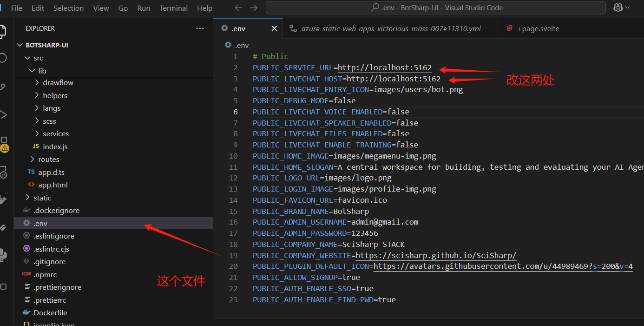
Task: Click the Go Forward arrow in title bar
Action: (253, 8)
